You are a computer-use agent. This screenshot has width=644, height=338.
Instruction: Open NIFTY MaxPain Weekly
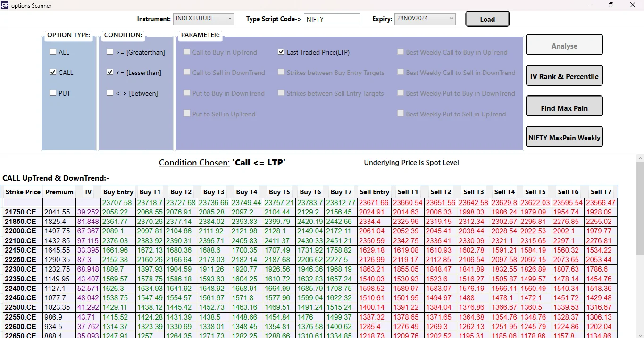pos(564,136)
